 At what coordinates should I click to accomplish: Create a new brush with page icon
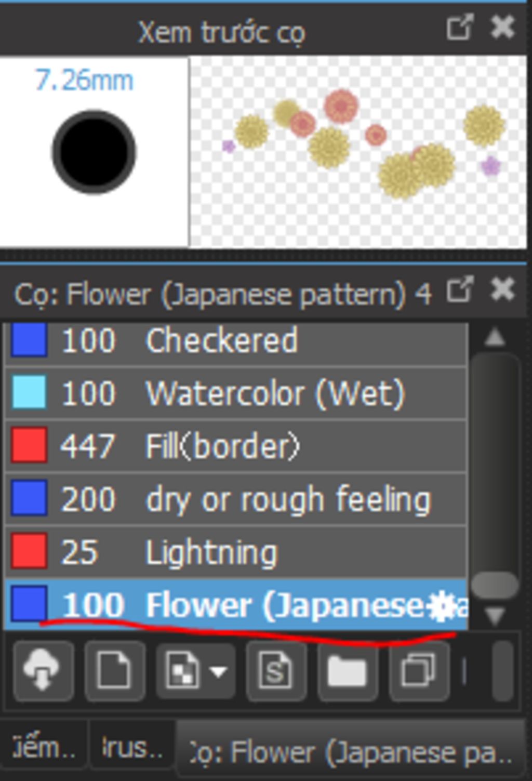(x=115, y=671)
